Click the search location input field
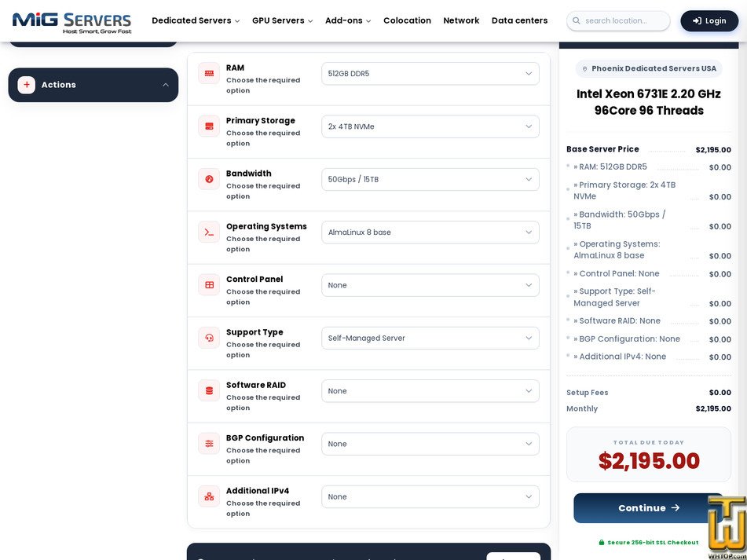The image size is (747, 560). point(618,21)
